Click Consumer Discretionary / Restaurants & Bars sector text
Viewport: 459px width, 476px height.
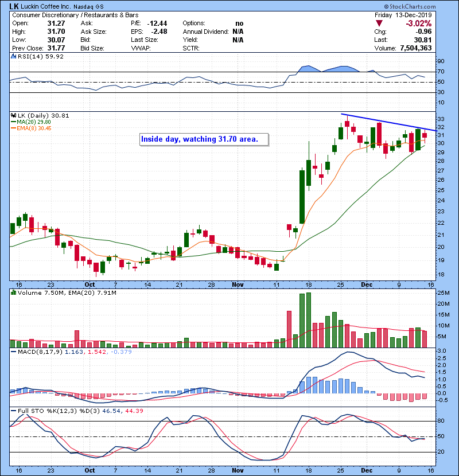pos(75,15)
